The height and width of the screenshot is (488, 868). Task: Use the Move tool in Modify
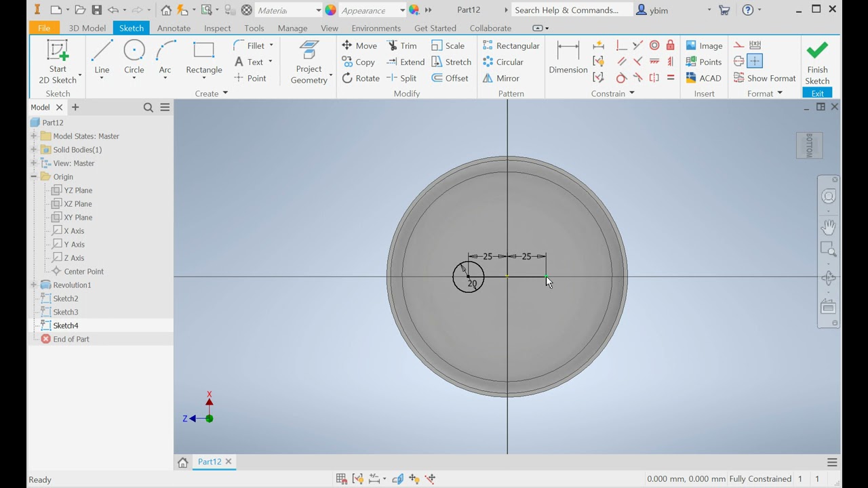pos(359,45)
